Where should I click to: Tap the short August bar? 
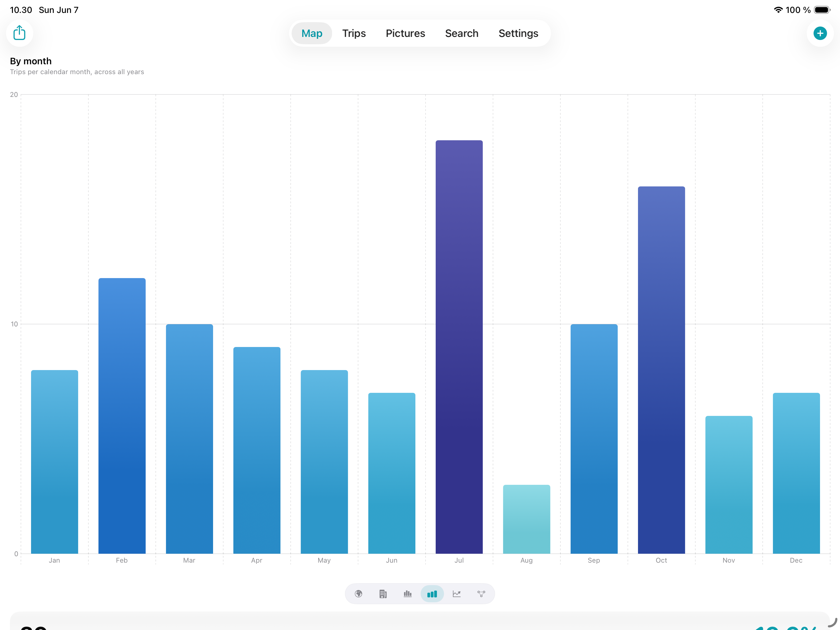click(526, 519)
